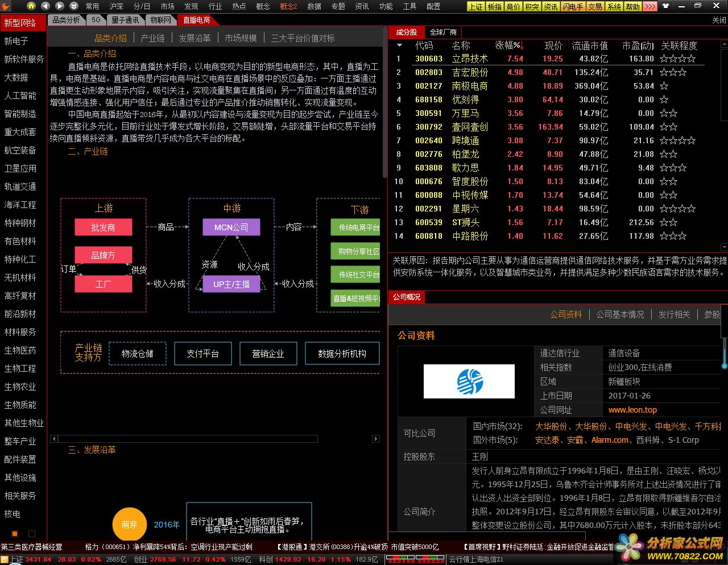Viewport: 728px width, 565px height.
Task: Switch to 物联网 tab
Action: 160,20
